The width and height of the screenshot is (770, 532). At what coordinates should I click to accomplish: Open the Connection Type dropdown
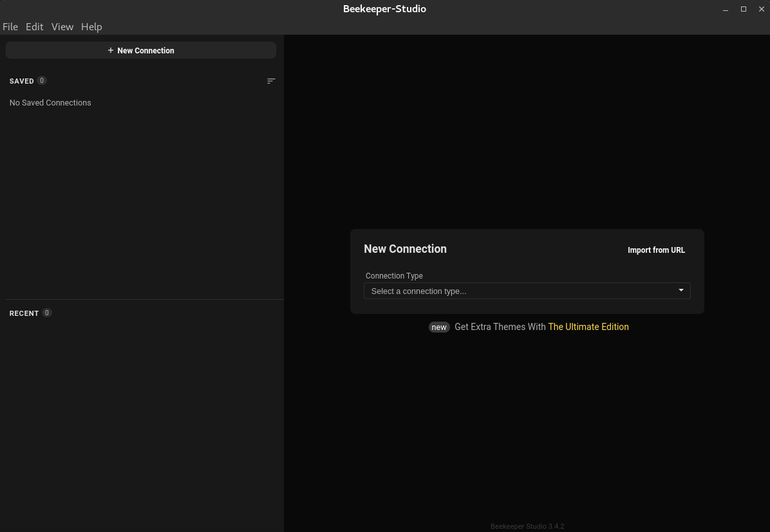coord(527,291)
